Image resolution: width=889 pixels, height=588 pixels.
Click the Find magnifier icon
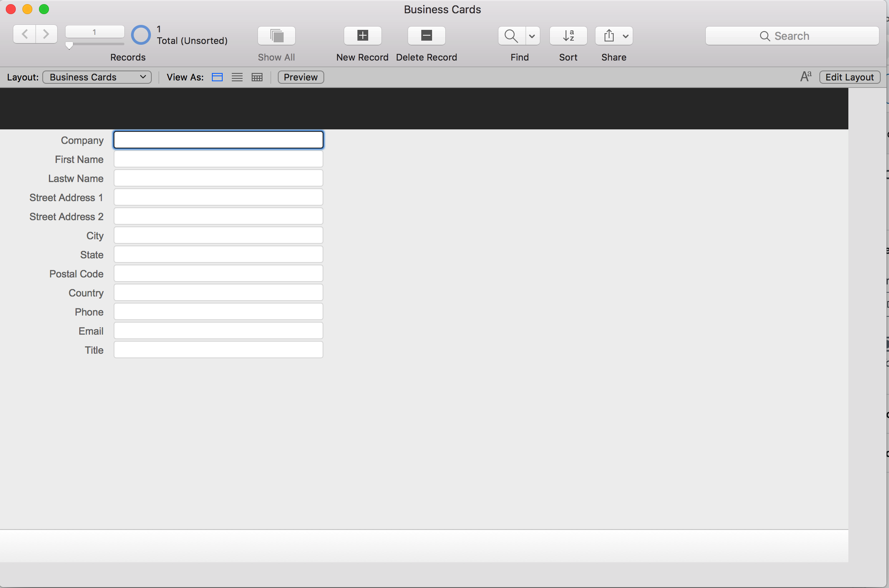click(x=512, y=36)
